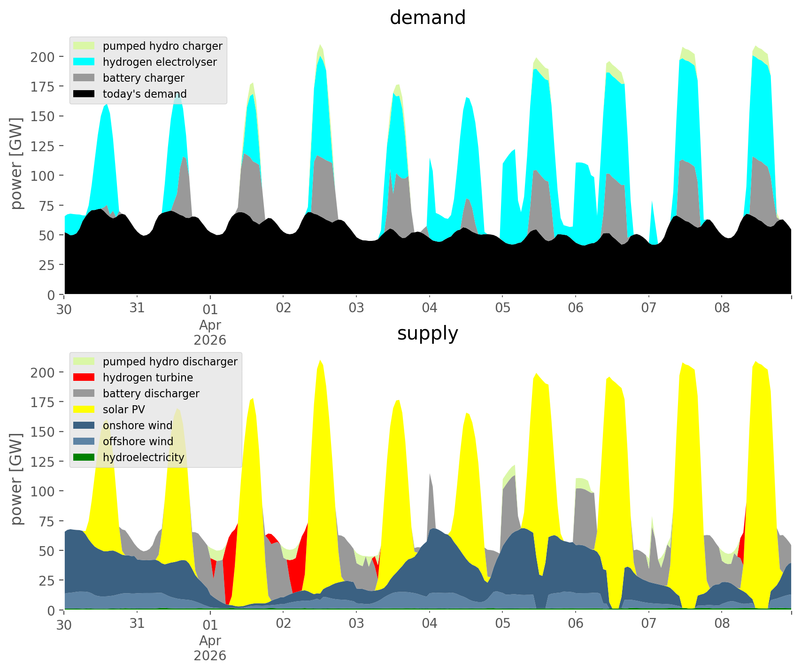801x672 pixels.
Task: Click the '31' date tick on supply chart
Action: 137,624
